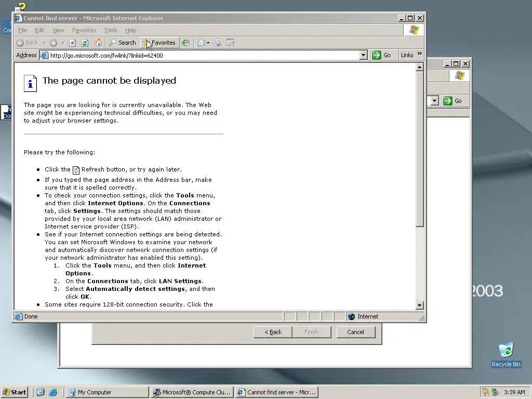Click the Done status page icon
Image resolution: width=532 pixels, height=399 pixels.
(18, 316)
